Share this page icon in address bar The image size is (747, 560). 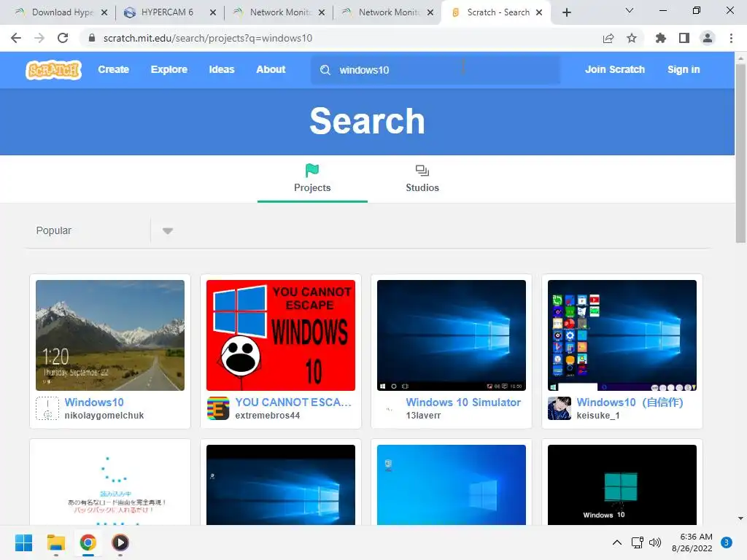608,38
